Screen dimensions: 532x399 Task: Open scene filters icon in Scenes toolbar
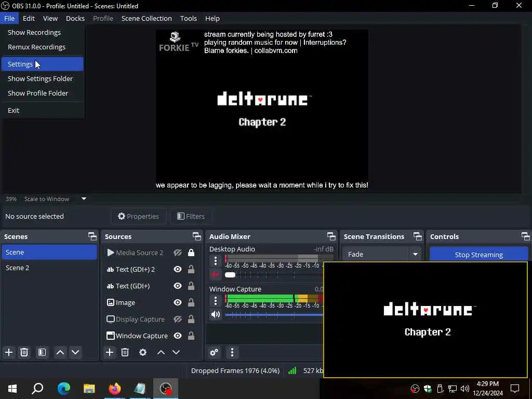(x=42, y=353)
